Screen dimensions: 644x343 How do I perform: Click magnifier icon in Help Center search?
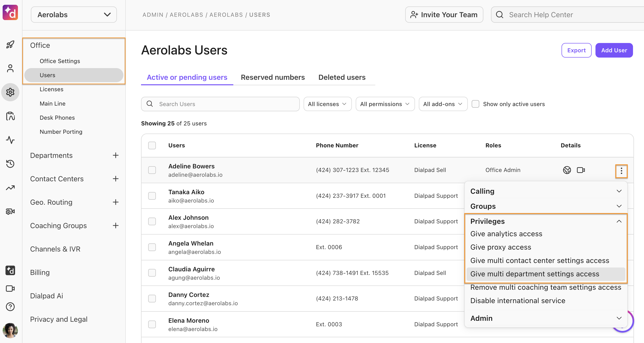[x=500, y=15]
